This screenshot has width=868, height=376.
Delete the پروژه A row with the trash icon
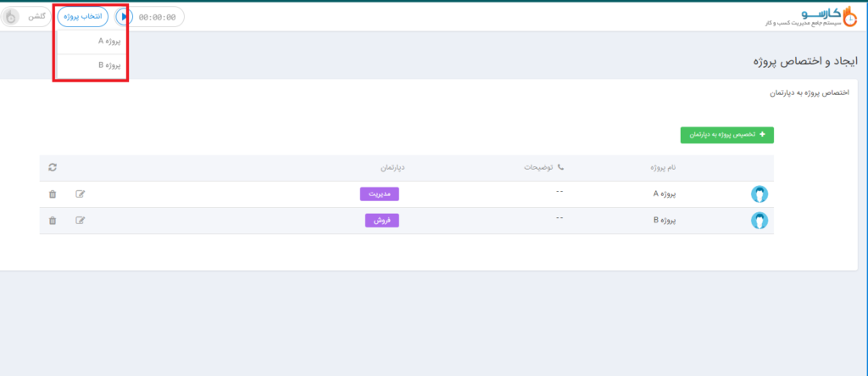tap(53, 194)
